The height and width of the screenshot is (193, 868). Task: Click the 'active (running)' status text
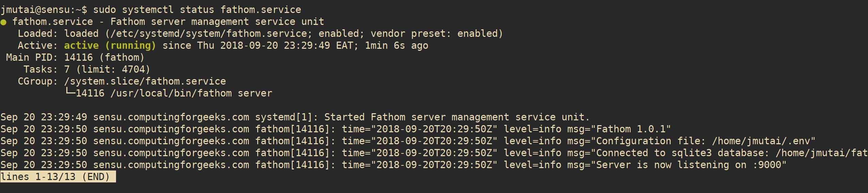pyautogui.click(x=110, y=46)
